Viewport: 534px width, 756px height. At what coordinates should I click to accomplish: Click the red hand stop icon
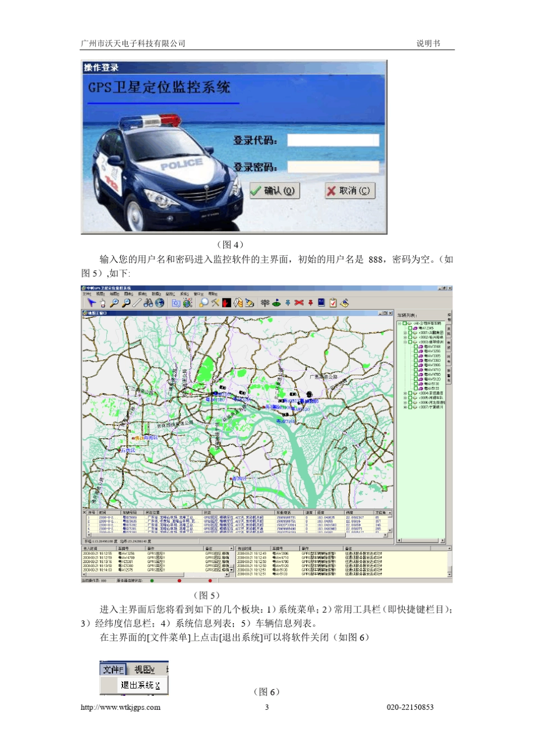pyautogui.click(x=227, y=303)
